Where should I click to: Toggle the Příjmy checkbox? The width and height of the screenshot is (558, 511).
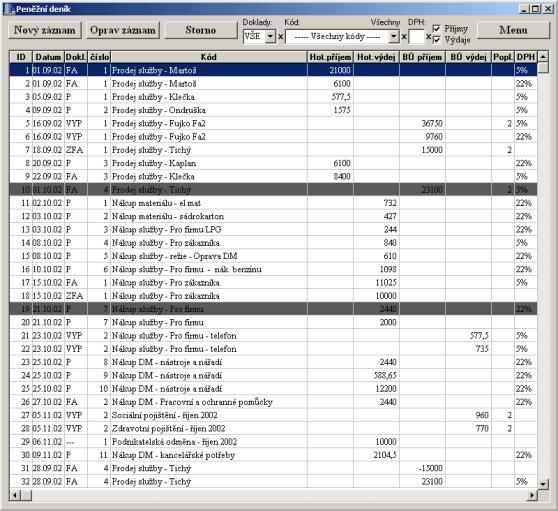[x=437, y=28]
